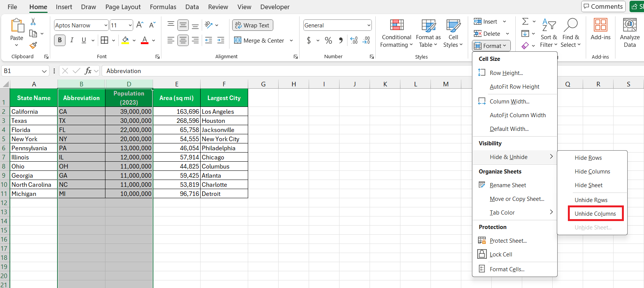Toggle Underline formatting
The width and height of the screenshot is (644, 288).
pos(84,40)
